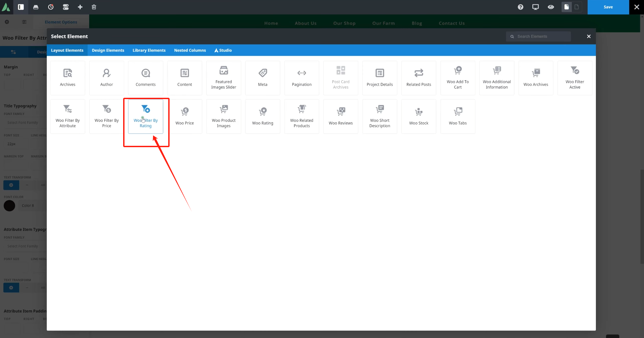Image resolution: width=644 pixels, height=338 pixels.
Task: Switch to the Nested Columns tab
Action: click(190, 50)
